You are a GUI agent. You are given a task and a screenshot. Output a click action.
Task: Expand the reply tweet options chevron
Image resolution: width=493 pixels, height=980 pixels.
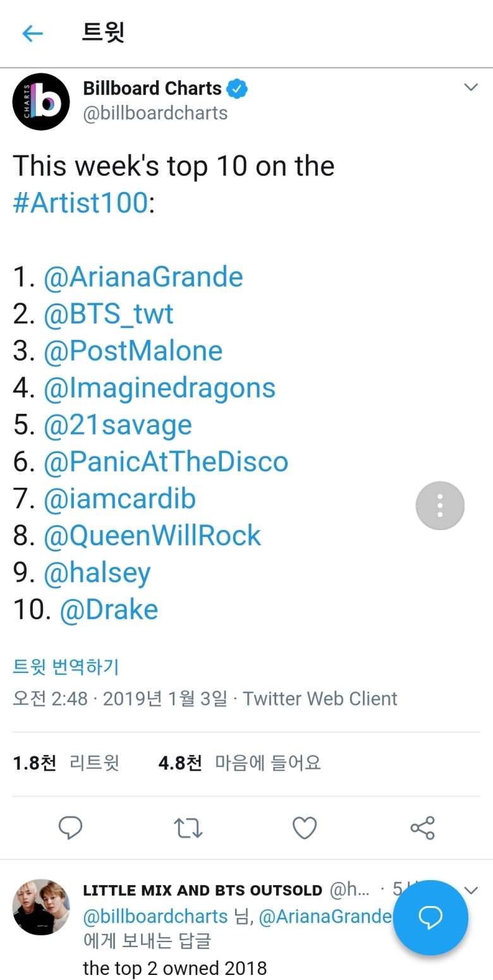[471, 891]
